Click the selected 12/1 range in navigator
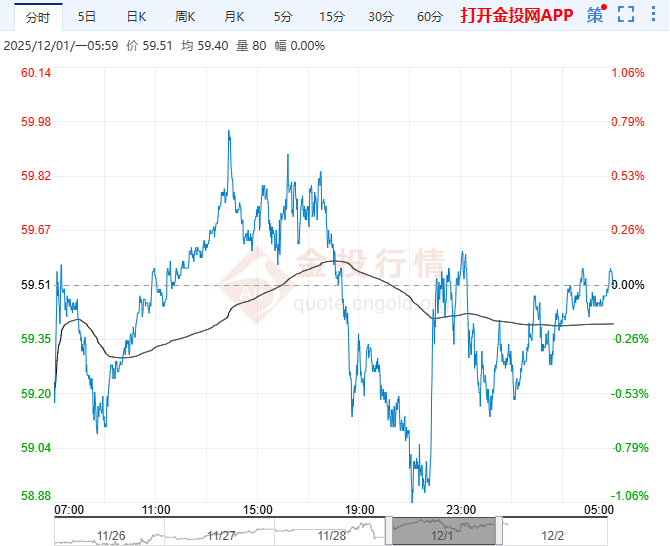670x546 pixels. pyautogui.click(x=444, y=531)
